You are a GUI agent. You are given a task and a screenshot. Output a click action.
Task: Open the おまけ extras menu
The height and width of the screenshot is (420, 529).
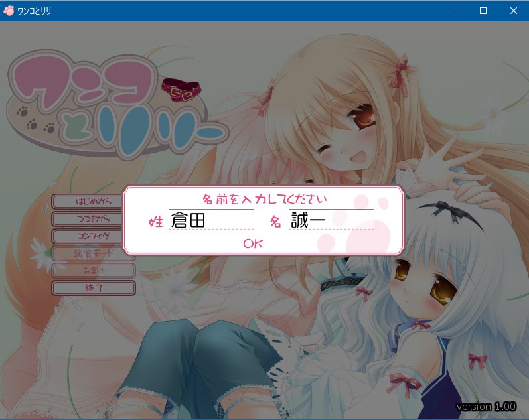click(x=94, y=270)
